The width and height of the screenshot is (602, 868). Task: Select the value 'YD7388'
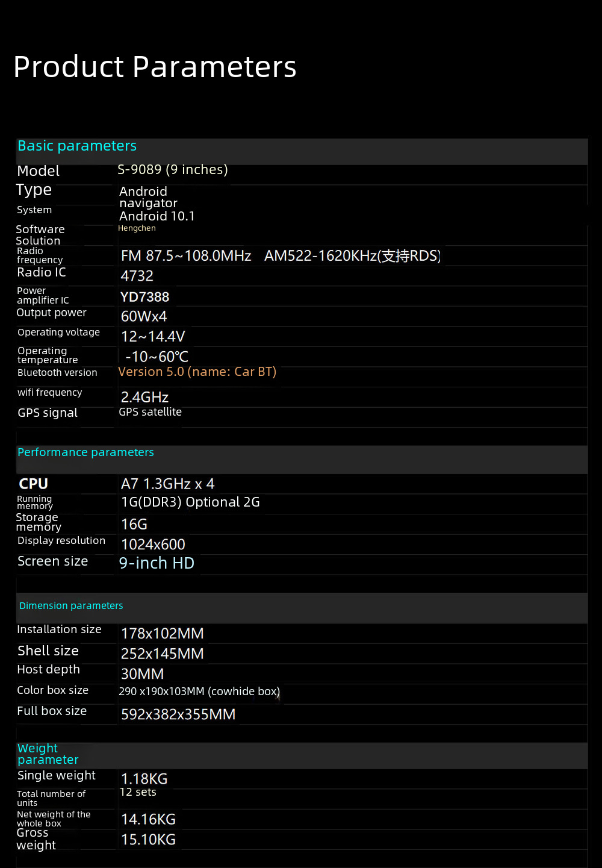point(145,297)
